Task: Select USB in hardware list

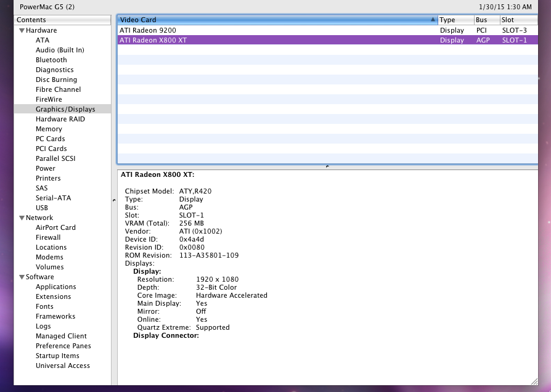Action: (41, 208)
